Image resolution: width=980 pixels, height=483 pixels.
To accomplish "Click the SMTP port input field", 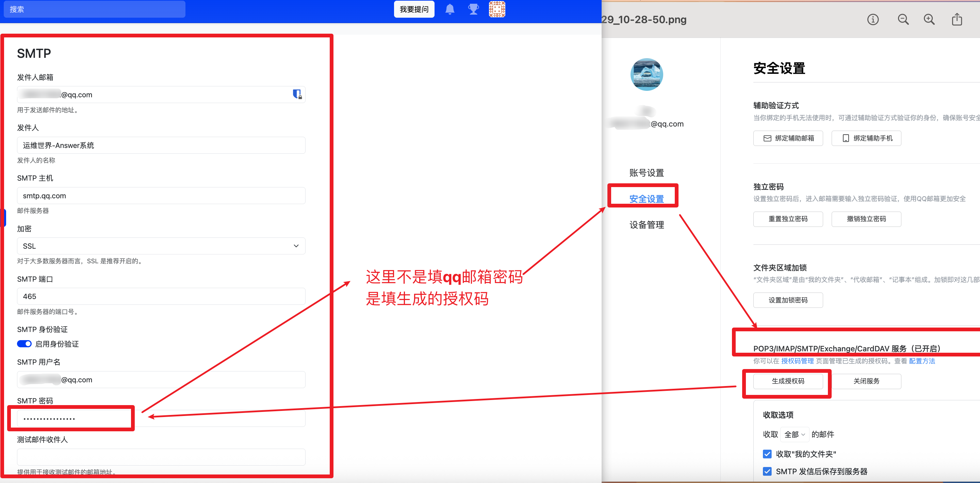I will (161, 296).
